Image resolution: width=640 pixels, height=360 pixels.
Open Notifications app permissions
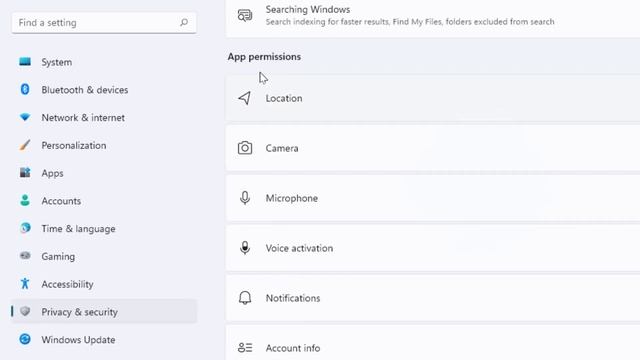tap(433, 298)
